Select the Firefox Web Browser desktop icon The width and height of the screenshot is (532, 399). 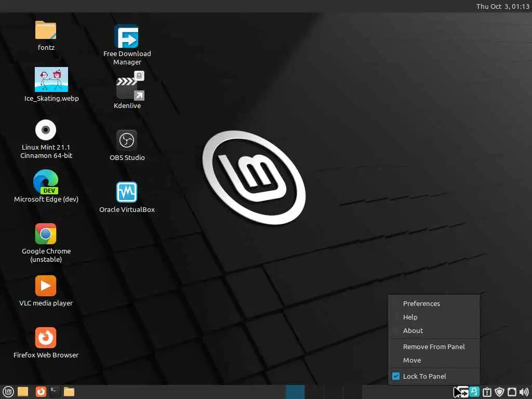tap(46, 338)
